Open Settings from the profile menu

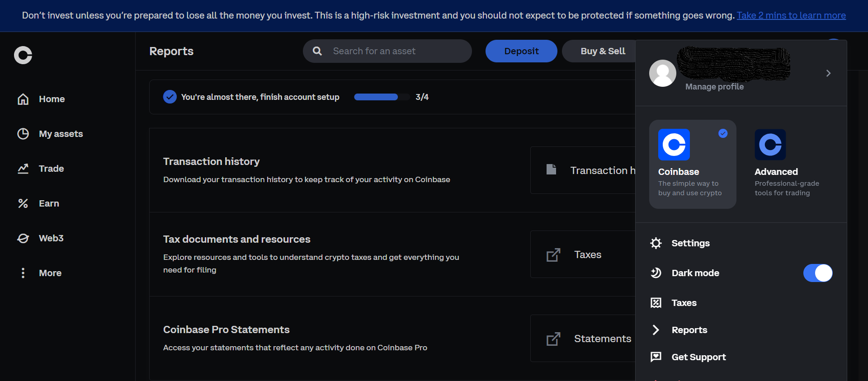coord(690,243)
